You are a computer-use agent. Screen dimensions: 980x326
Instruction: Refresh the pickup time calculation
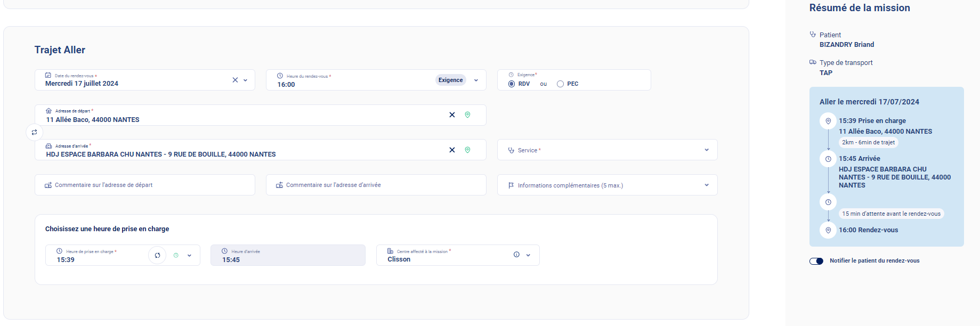(x=157, y=256)
